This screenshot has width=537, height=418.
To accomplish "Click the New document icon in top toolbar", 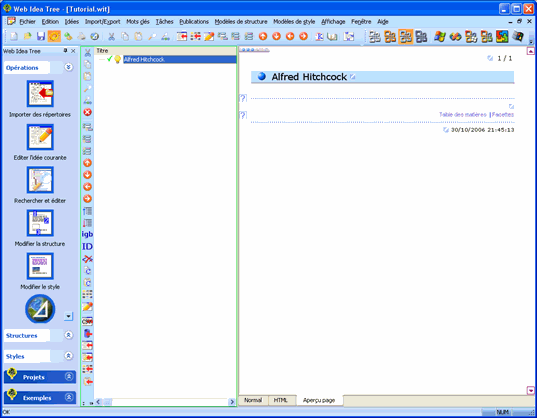I will coord(14,36).
